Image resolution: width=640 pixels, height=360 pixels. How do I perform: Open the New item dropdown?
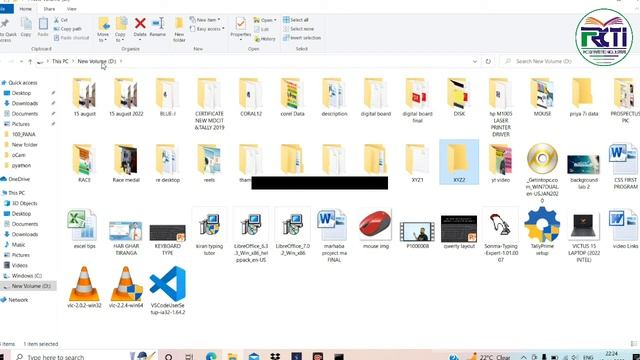[x=205, y=20]
